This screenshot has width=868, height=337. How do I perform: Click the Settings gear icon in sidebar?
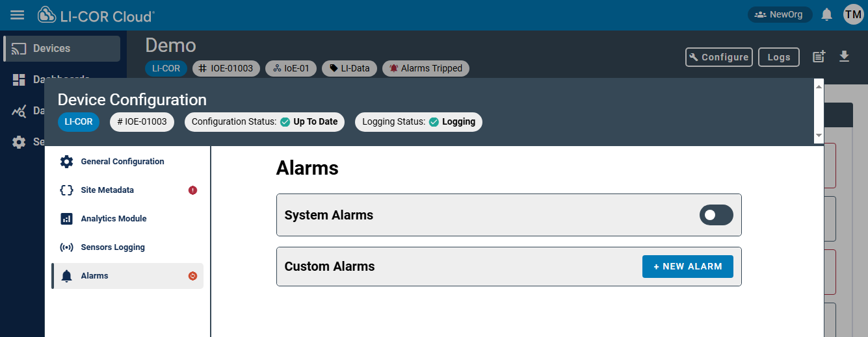click(x=19, y=142)
